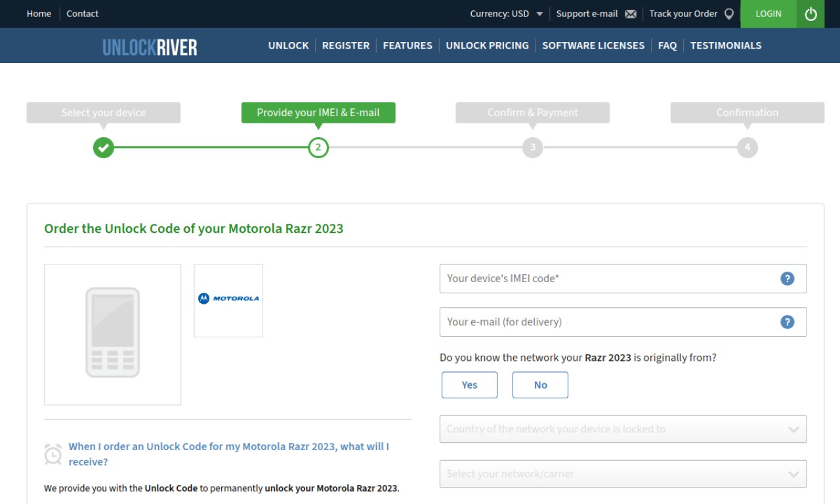Open the TESTIMONIALS menu item
This screenshot has width=840, height=504.
(726, 46)
